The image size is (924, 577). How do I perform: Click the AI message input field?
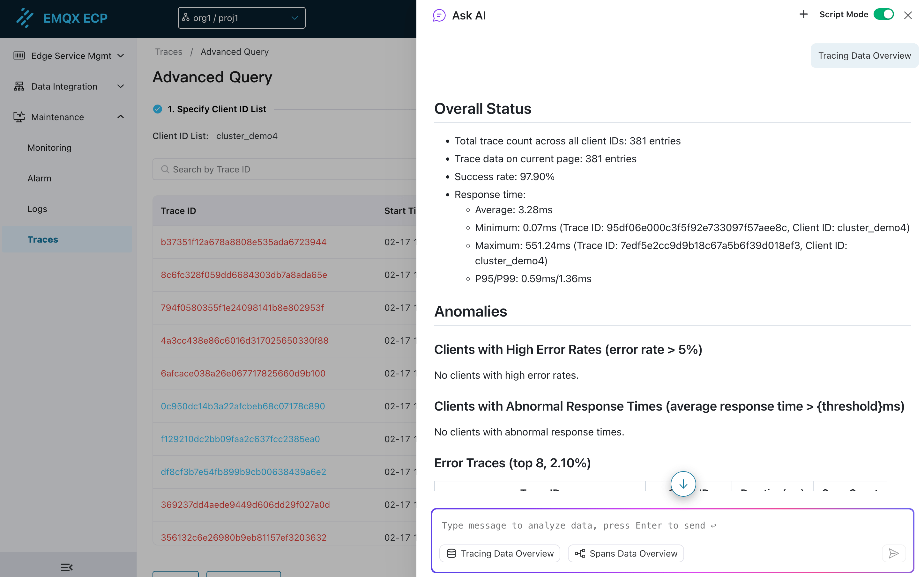(649, 525)
